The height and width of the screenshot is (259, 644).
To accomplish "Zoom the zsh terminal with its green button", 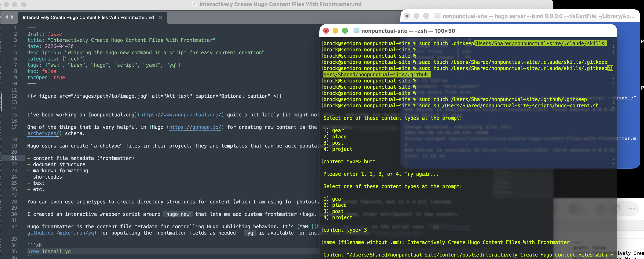I will click(x=345, y=30).
